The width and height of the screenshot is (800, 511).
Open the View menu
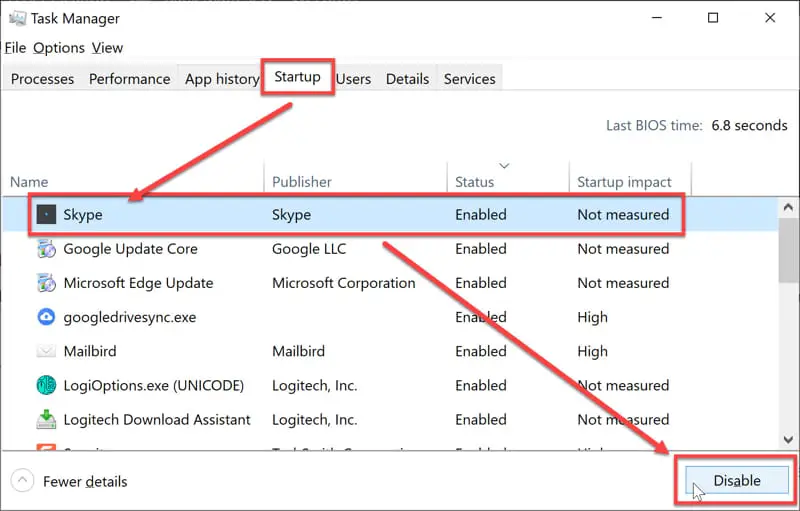pos(107,48)
